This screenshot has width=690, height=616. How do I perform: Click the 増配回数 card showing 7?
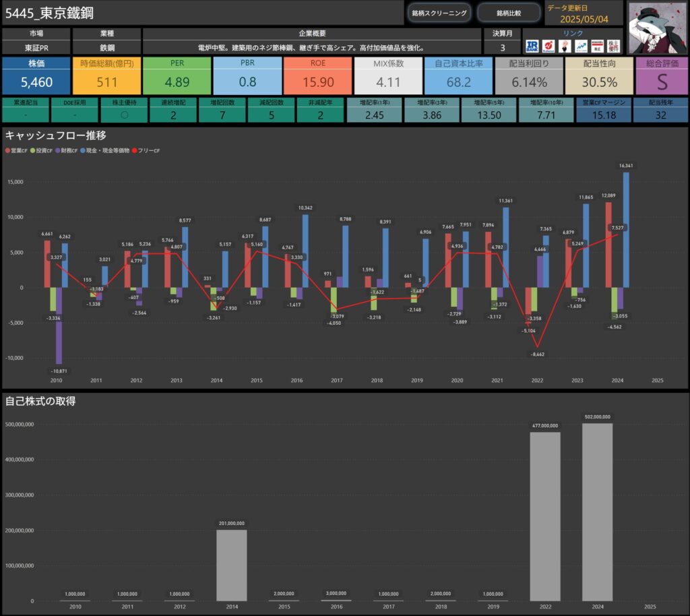222,110
